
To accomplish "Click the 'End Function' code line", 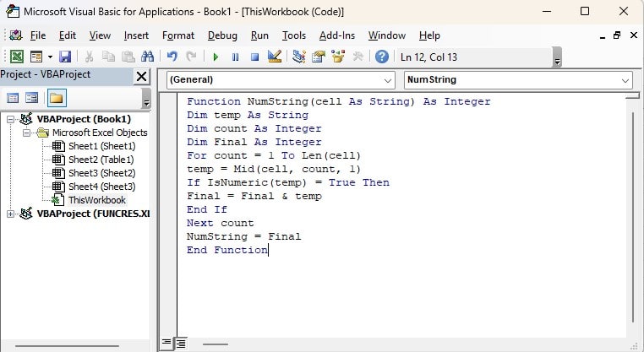I will tap(227, 250).
